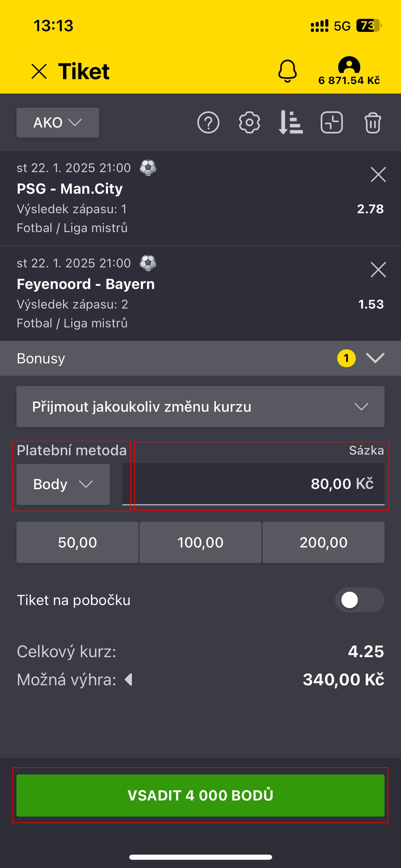Select 100,00 quick stake
401x868 pixels.
tap(200, 542)
